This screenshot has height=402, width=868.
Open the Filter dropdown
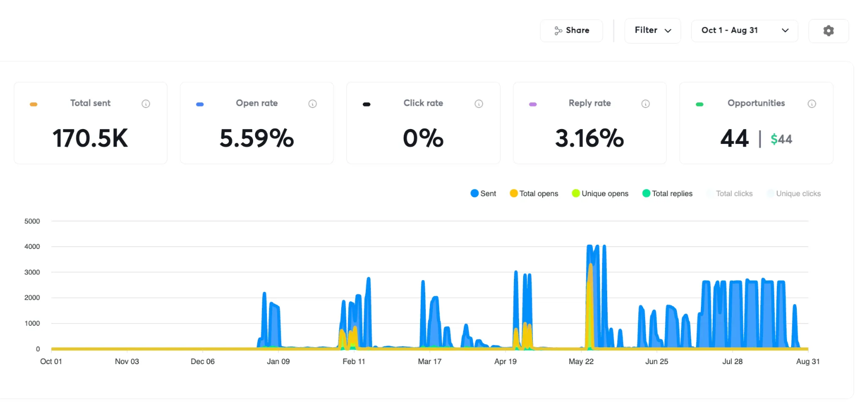coord(652,31)
